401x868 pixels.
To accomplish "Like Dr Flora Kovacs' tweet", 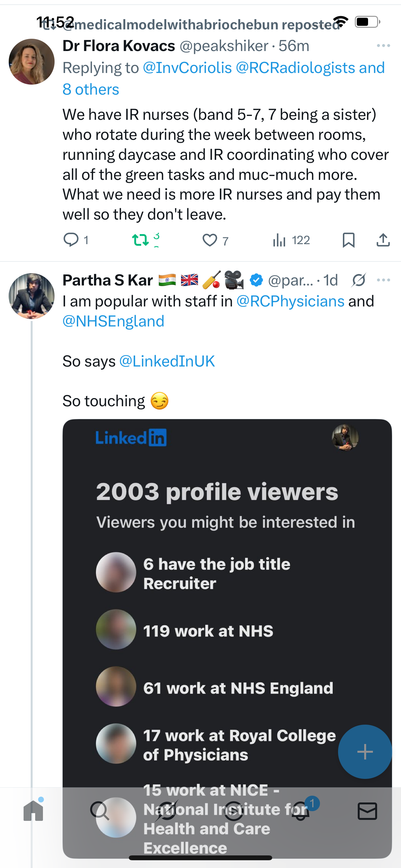I will pos(210,240).
